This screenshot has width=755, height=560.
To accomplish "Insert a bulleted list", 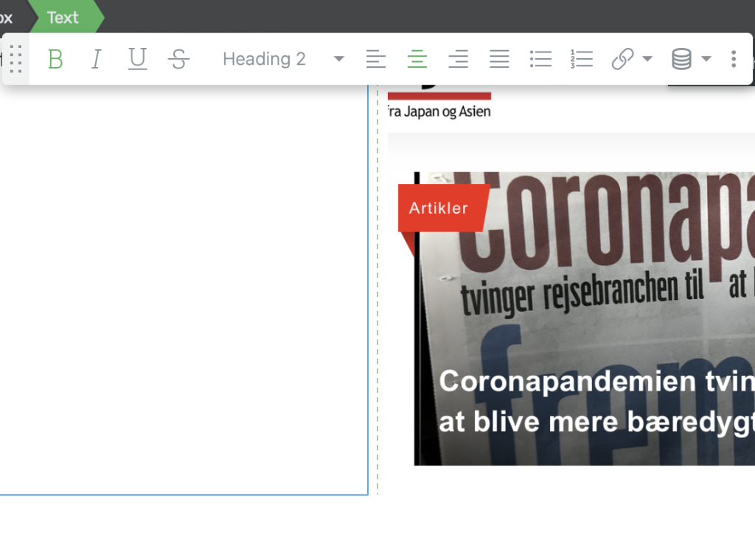I will coord(540,59).
